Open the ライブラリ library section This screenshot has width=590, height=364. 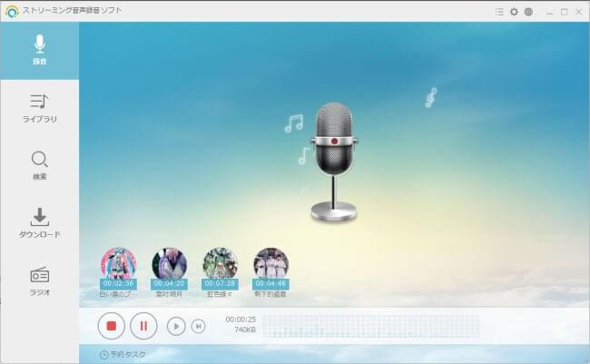point(39,108)
